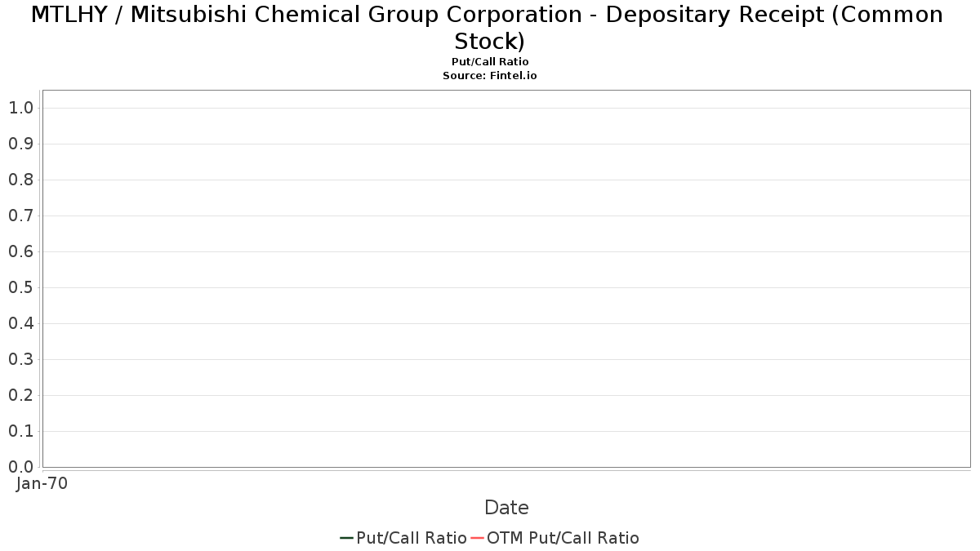Click the 0.7 y-axis tick label
The width and height of the screenshot is (980, 551).
click(20, 216)
